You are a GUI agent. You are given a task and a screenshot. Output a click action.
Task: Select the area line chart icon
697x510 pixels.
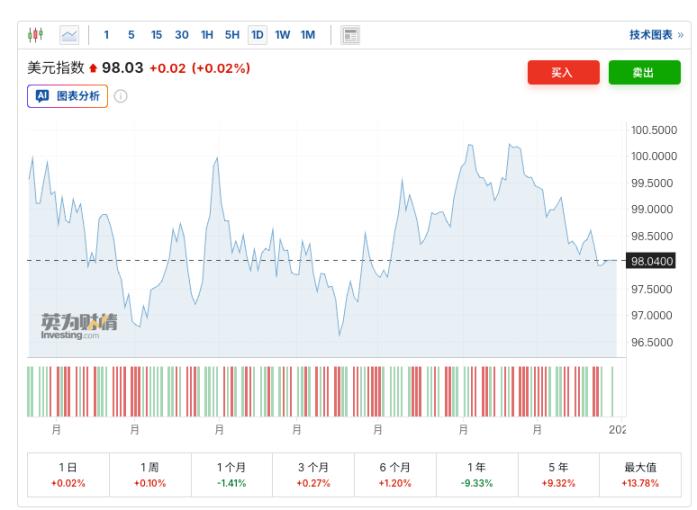pyautogui.click(x=69, y=35)
